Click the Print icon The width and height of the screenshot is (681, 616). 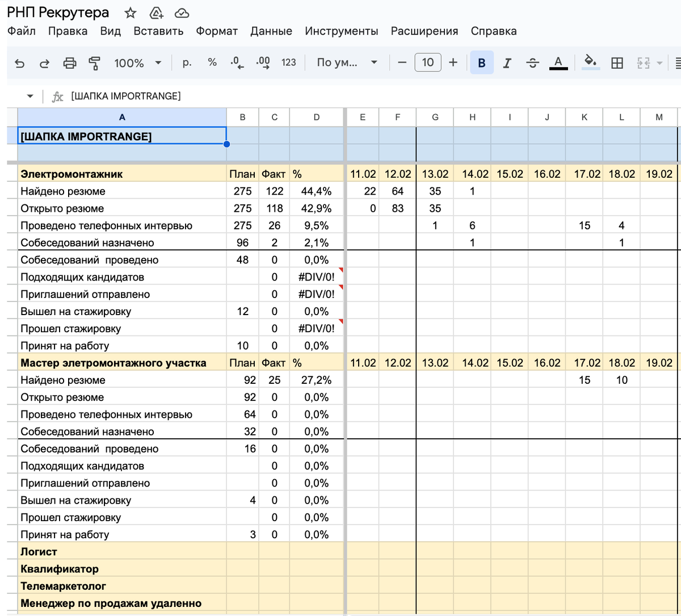pos(69,63)
